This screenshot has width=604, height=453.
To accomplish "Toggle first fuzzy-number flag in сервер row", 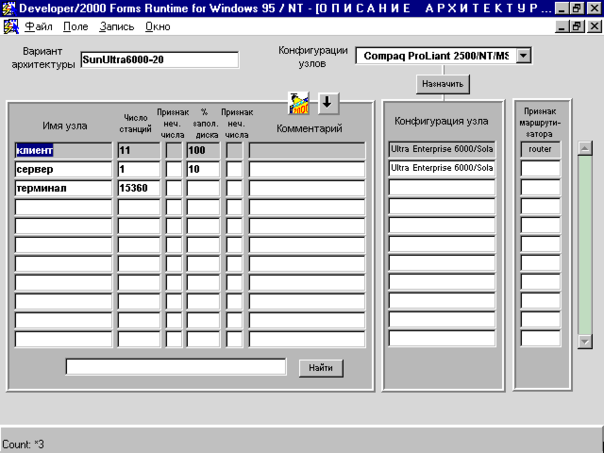I will [x=174, y=169].
